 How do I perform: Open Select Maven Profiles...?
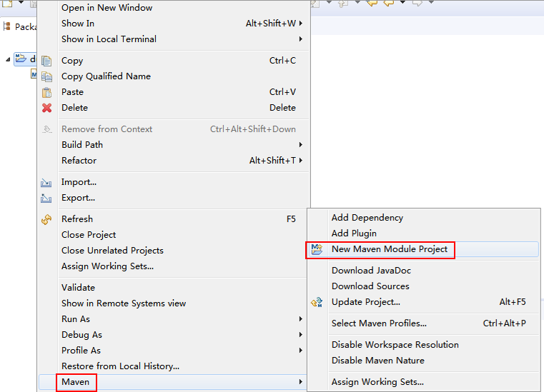tap(424, 323)
